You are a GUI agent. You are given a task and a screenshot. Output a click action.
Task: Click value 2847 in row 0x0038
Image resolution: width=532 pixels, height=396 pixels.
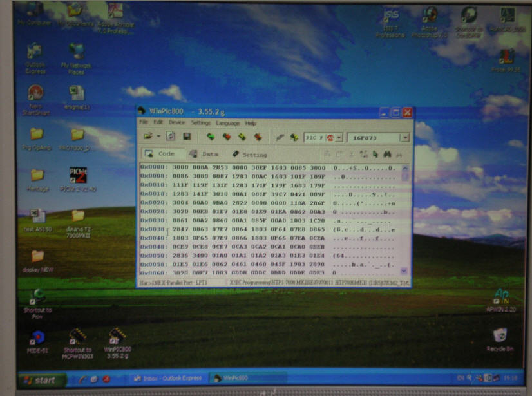click(x=180, y=229)
